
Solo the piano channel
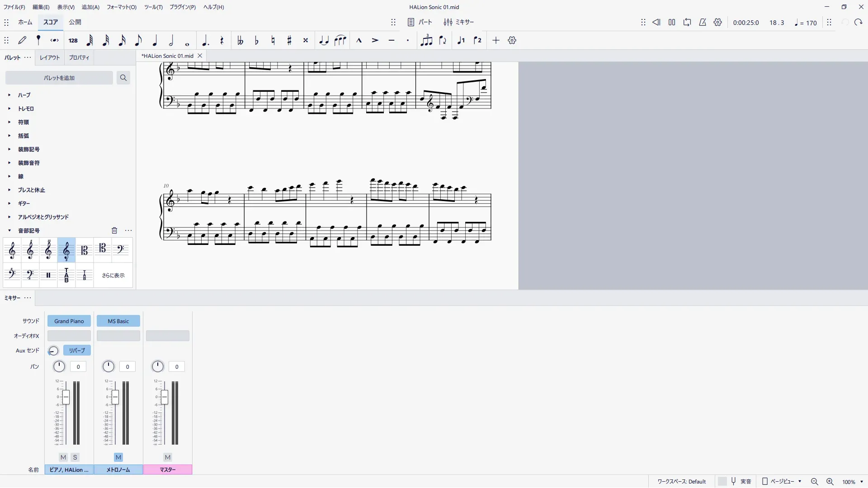[75, 457]
